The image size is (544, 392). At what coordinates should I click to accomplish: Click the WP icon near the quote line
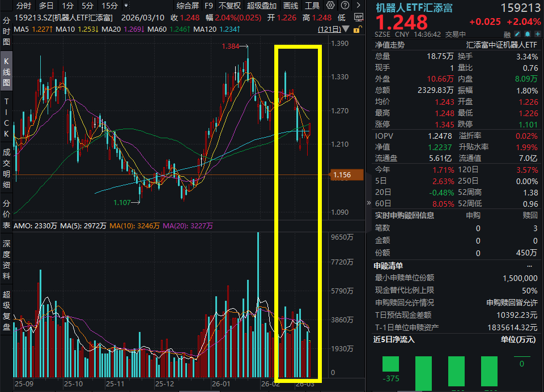[359, 16]
